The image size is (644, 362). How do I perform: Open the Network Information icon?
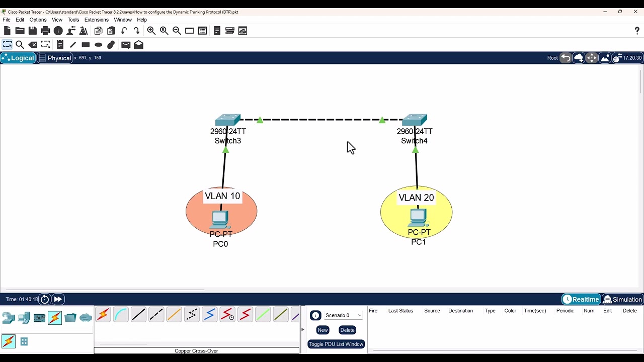click(x=58, y=31)
